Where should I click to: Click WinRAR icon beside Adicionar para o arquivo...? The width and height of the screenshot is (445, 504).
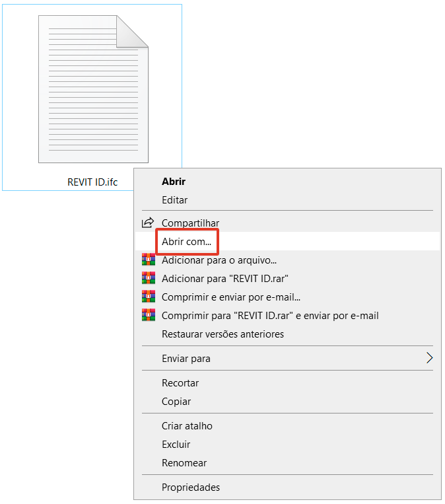[149, 260]
